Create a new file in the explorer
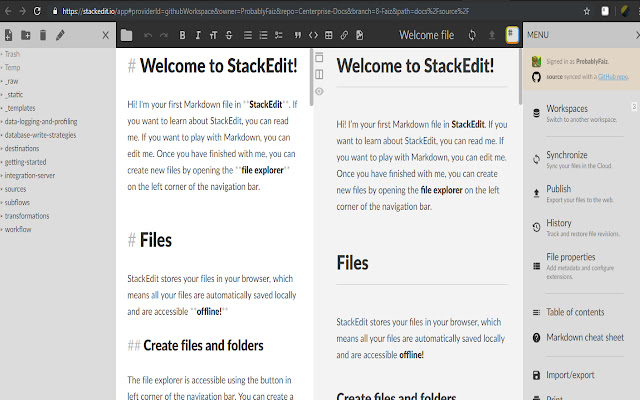640x400 pixels. click(x=8, y=35)
